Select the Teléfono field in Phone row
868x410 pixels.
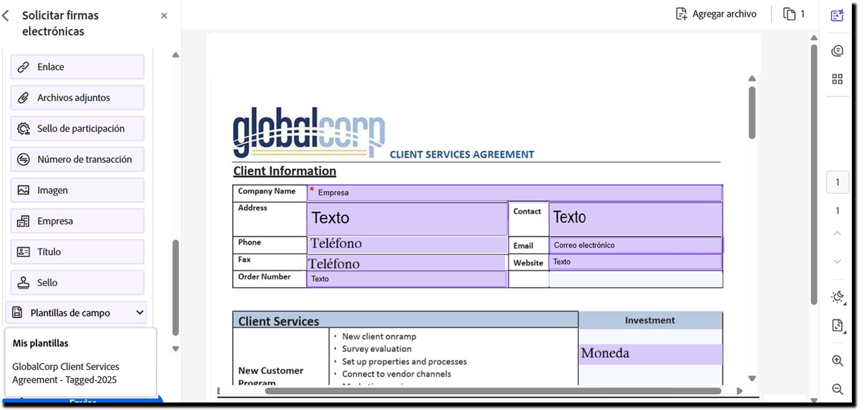407,244
